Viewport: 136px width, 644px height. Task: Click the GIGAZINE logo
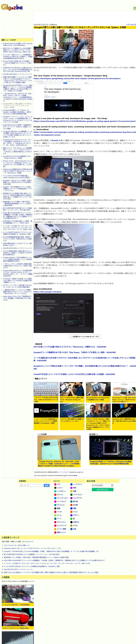click(x=12, y=7)
